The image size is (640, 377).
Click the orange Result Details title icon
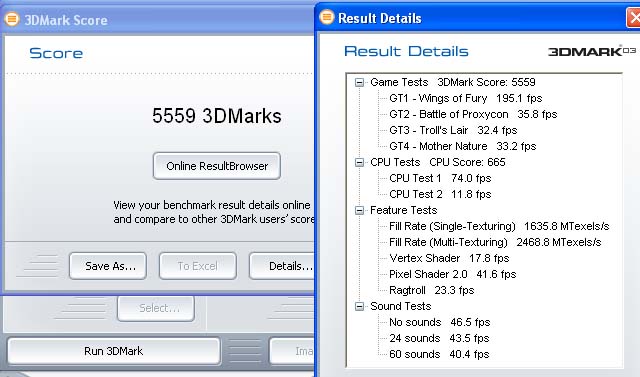(x=327, y=18)
